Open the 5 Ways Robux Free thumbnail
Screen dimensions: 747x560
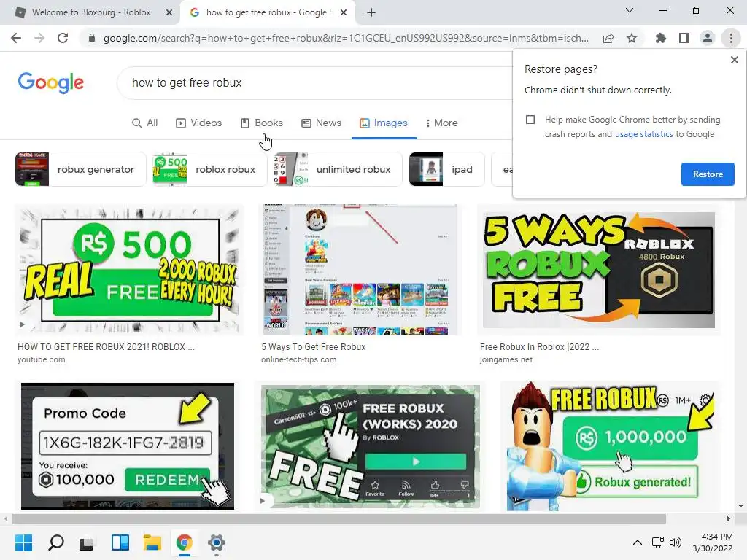(598, 270)
